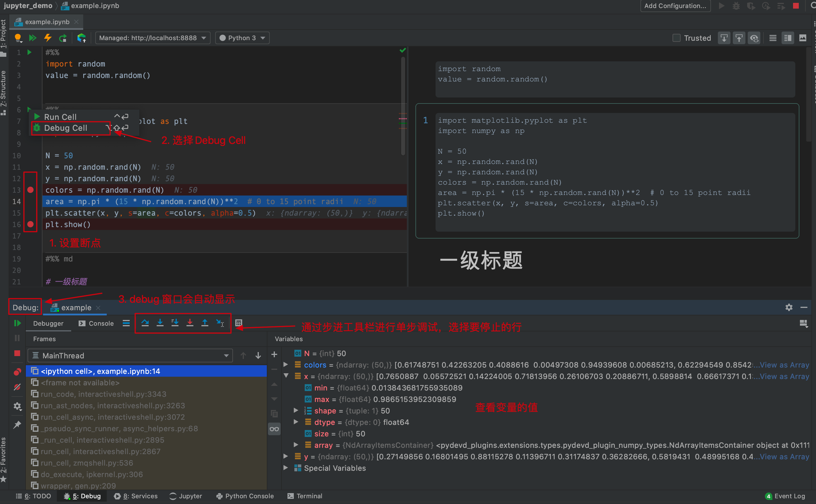
Task: Show editor only view mode
Action: click(773, 38)
